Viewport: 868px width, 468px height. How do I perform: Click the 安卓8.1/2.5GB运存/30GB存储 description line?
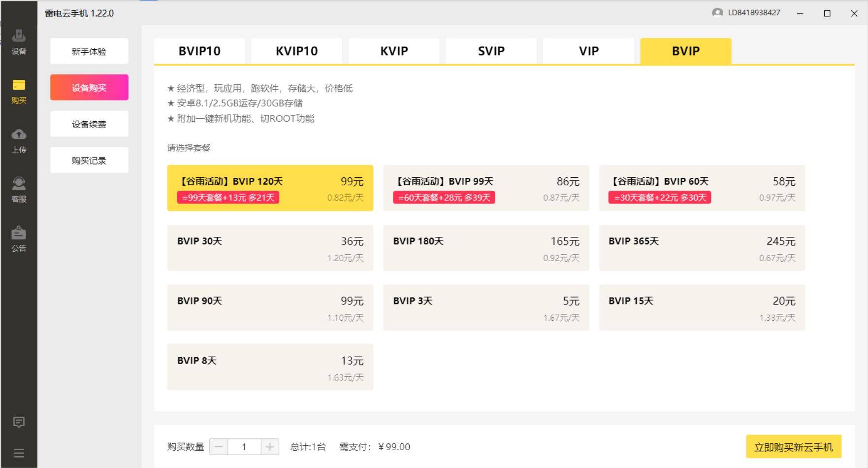[235, 103]
